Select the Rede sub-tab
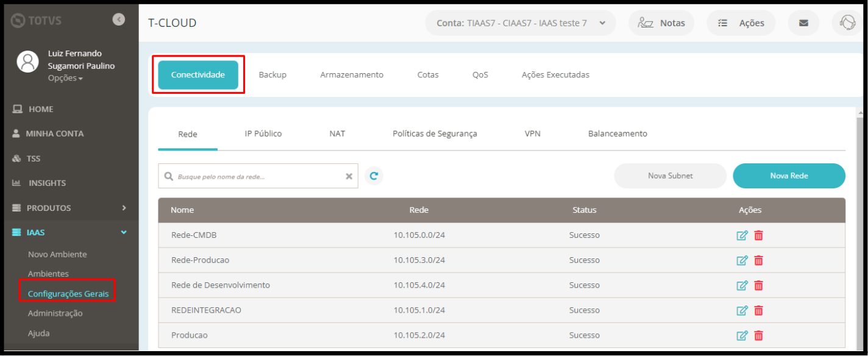 (188, 134)
